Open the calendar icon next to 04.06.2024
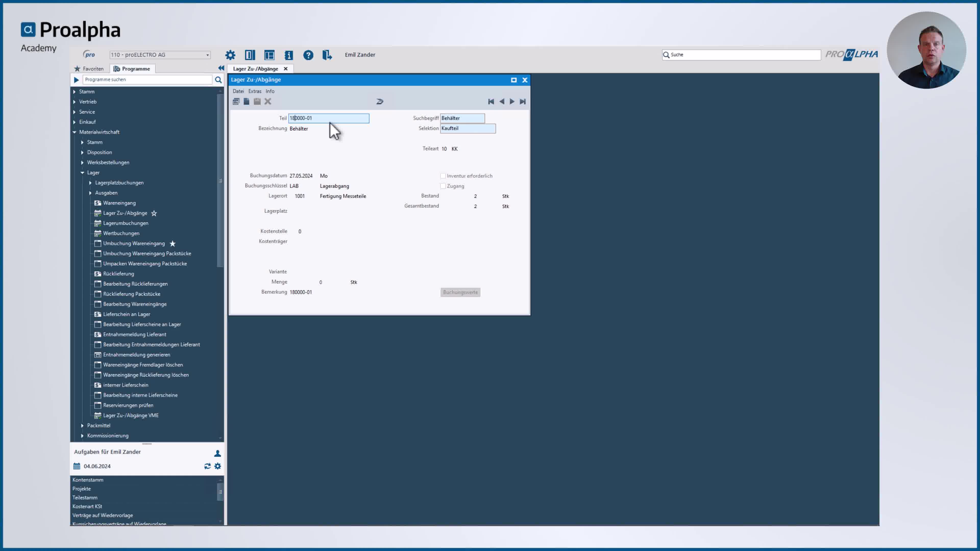 point(77,466)
